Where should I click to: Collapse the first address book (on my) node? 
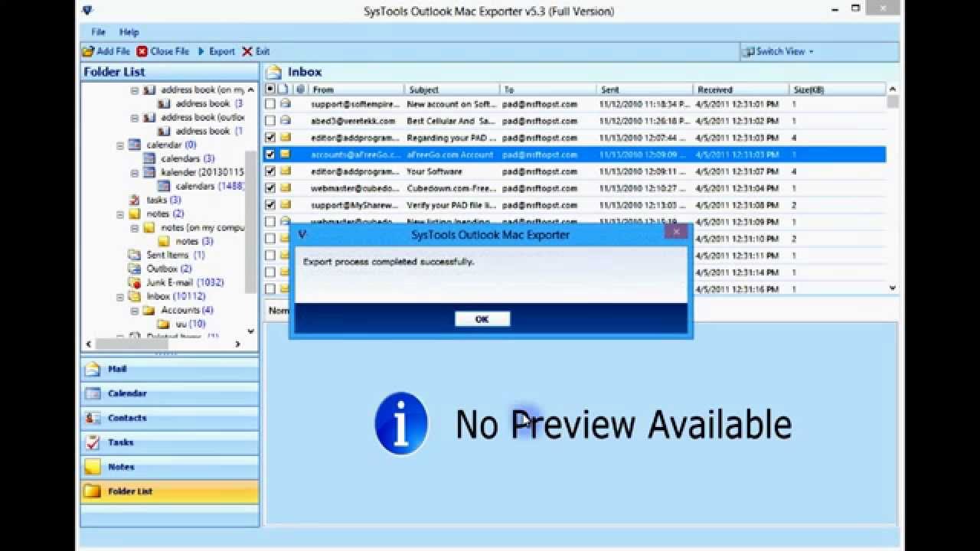tap(135, 90)
